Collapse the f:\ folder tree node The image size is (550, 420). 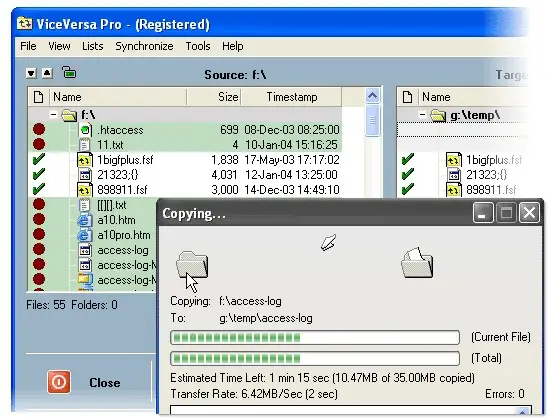[53, 115]
